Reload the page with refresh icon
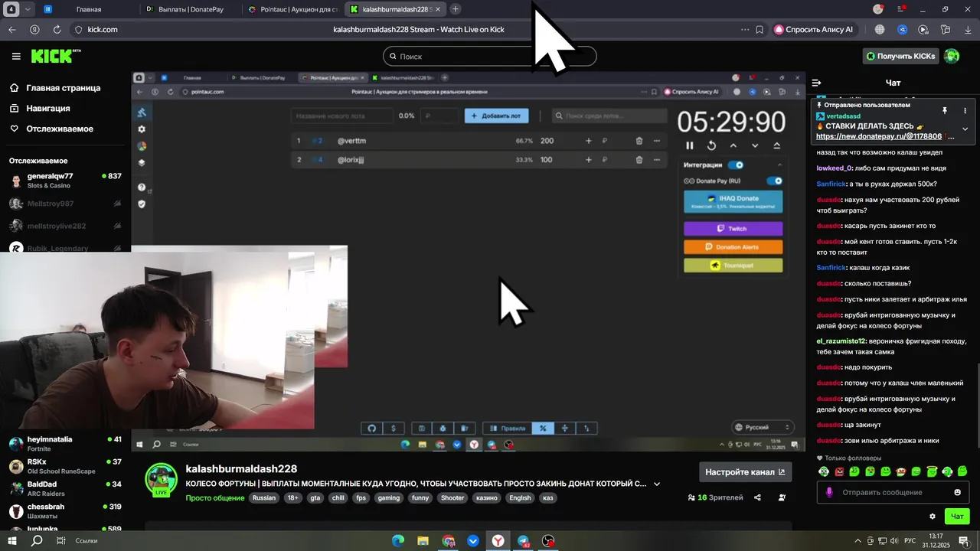The width and height of the screenshot is (980, 551). (57, 29)
